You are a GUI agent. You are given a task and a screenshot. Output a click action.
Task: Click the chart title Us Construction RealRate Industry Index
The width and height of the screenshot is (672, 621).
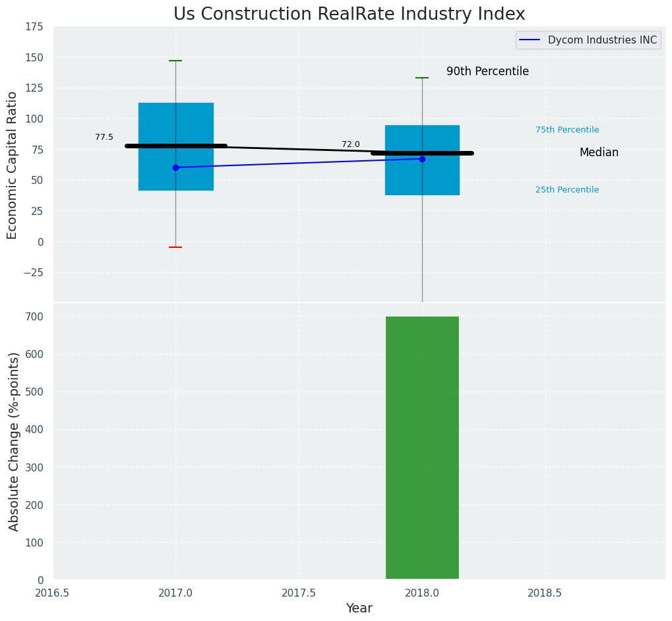pos(349,15)
